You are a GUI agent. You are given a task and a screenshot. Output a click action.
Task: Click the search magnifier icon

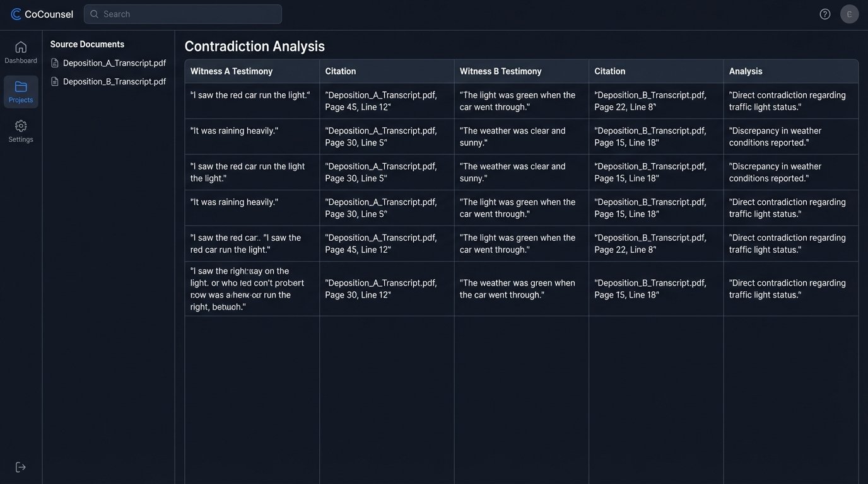point(94,13)
